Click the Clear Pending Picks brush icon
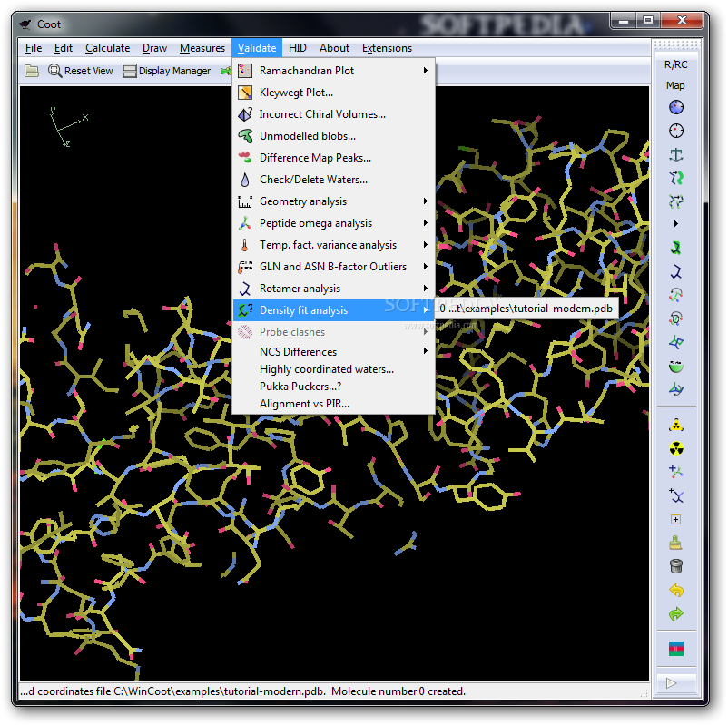The width and height of the screenshot is (728, 725). (x=676, y=543)
